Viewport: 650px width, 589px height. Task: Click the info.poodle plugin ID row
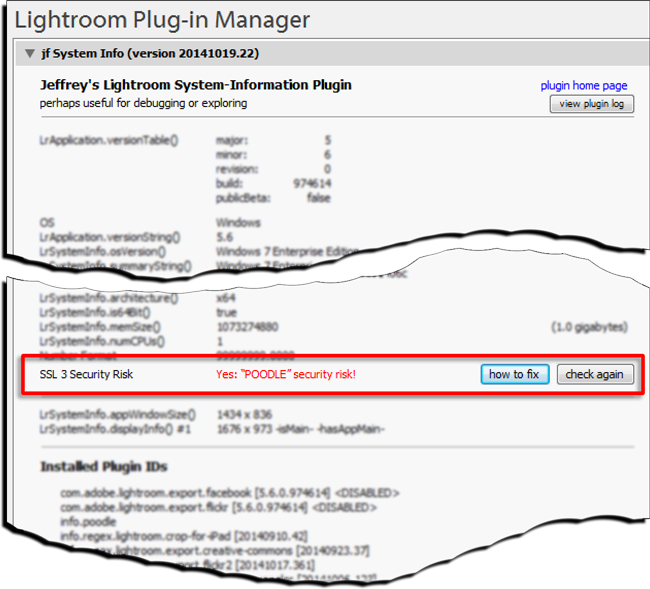(x=88, y=522)
